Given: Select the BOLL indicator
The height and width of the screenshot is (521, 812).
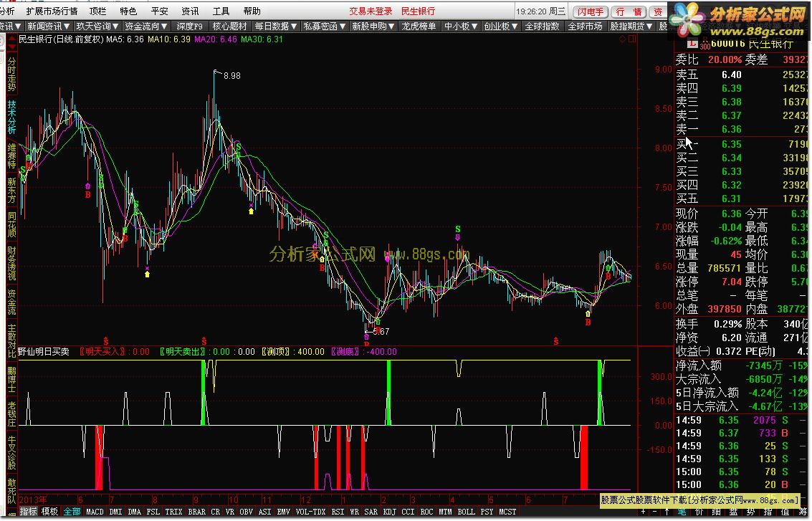Looking at the screenshot, I should click(x=466, y=512).
